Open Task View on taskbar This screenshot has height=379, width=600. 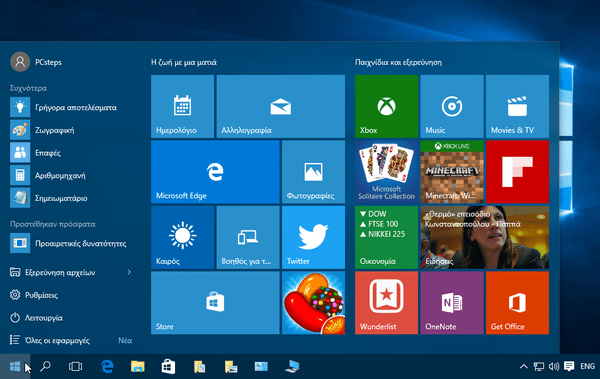[x=75, y=366]
